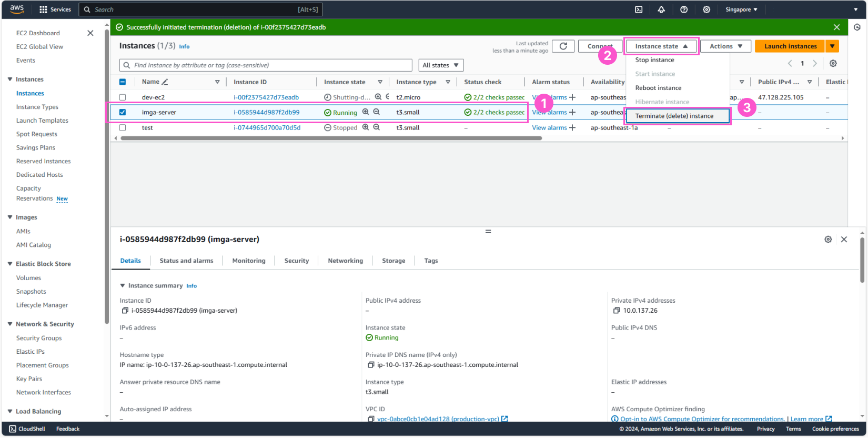
Task: Copy instance ID i-0585944d987f2db99 in summary
Action: [125, 311]
